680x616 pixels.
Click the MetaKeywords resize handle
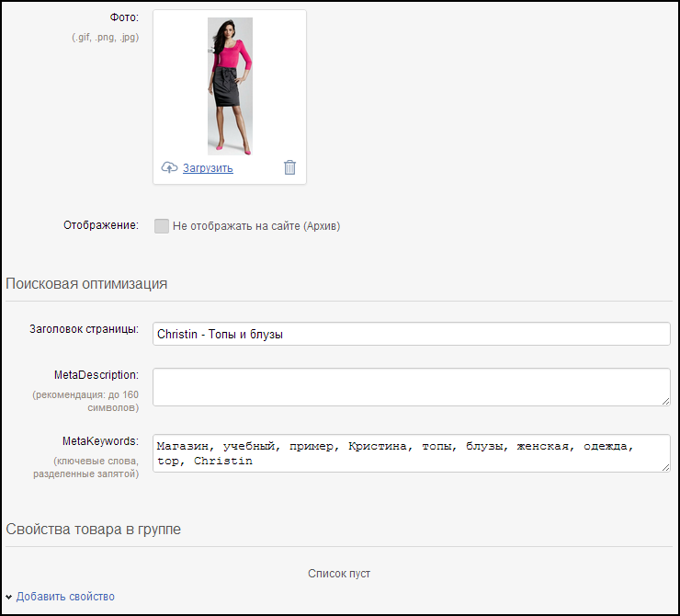(x=665, y=468)
